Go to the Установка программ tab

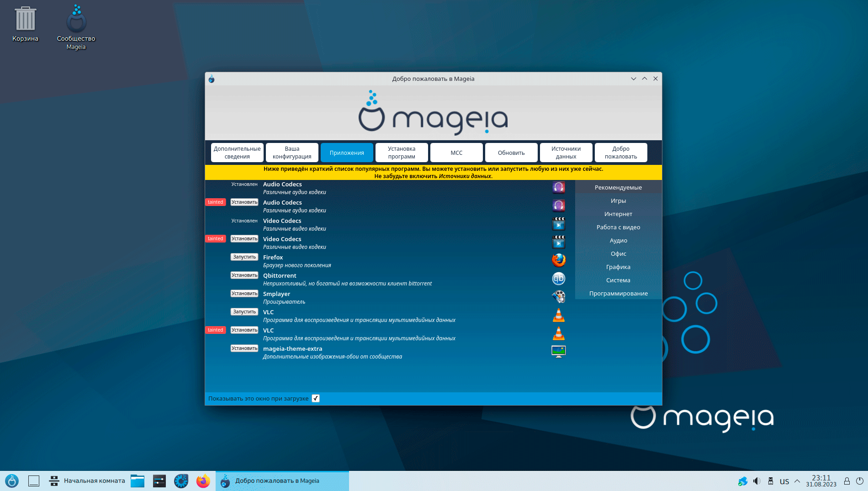pos(402,153)
